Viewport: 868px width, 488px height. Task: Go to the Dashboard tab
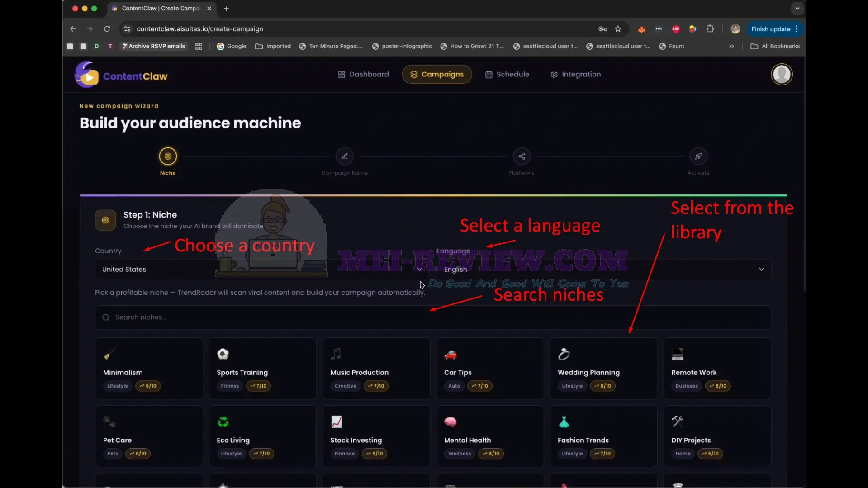(363, 74)
